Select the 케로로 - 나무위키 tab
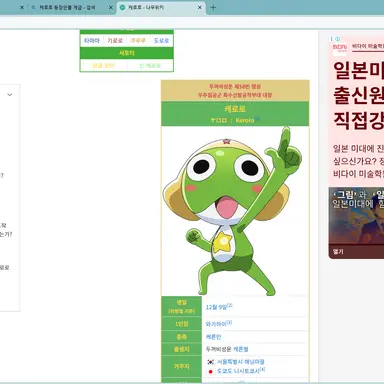Image resolution: width=384 pixels, height=384 pixels. (161, 7)
